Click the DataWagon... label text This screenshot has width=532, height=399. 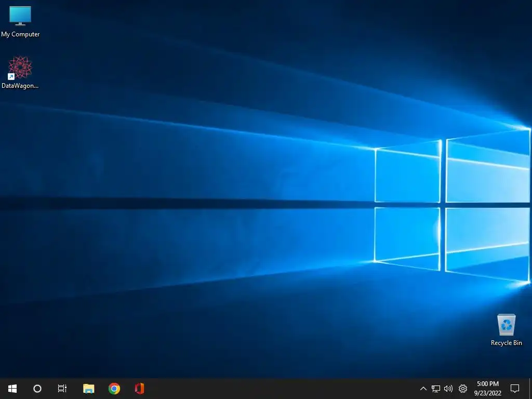20,86
